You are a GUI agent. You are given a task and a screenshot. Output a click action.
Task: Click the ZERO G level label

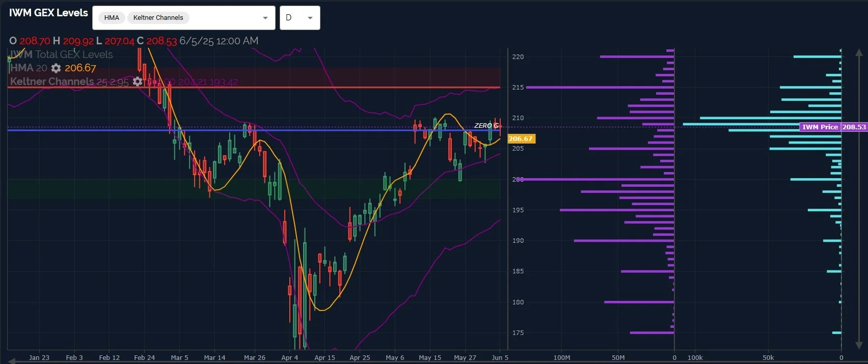(486, 125)
